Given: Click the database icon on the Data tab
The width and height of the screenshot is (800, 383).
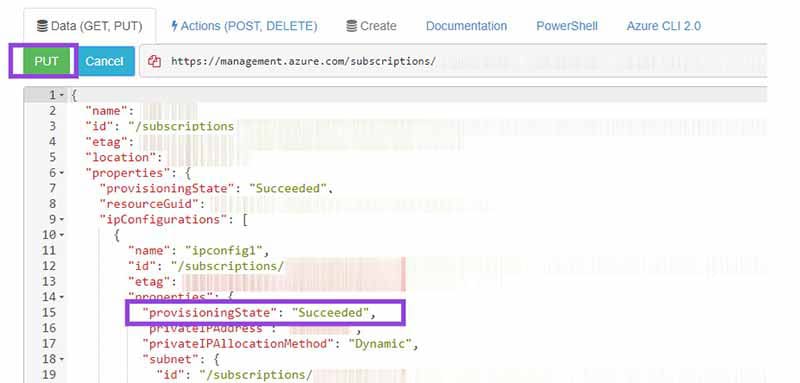Looking at the screenshot, I should pos(42,26).
